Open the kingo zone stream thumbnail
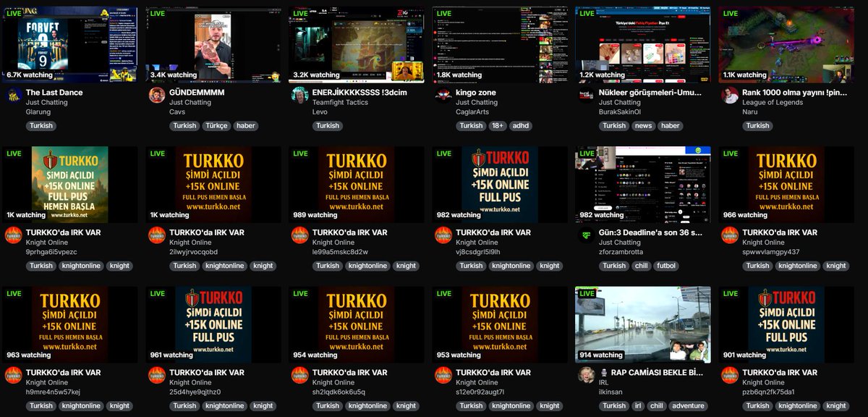The image size is (868, 417). 500,45
